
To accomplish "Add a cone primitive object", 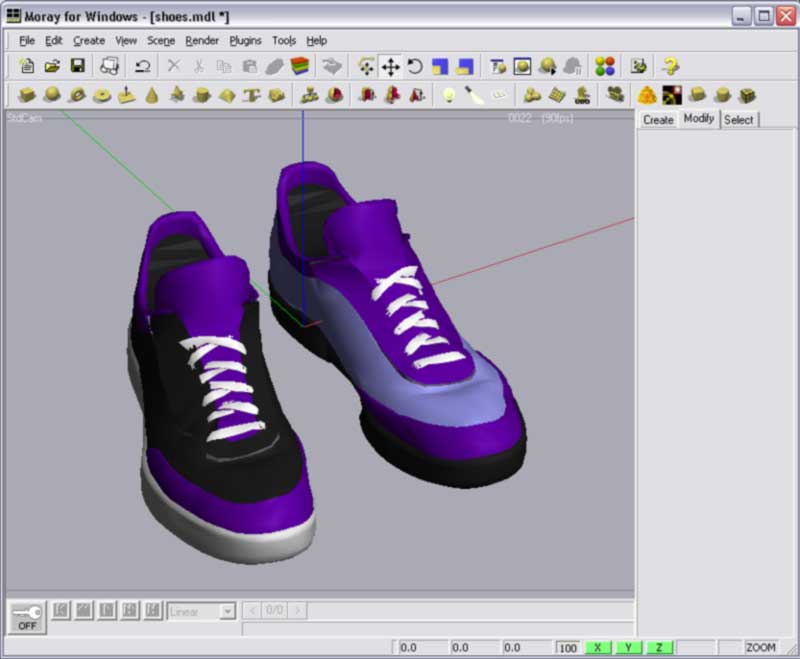I will pyautogui.click(x=152, y=95).
